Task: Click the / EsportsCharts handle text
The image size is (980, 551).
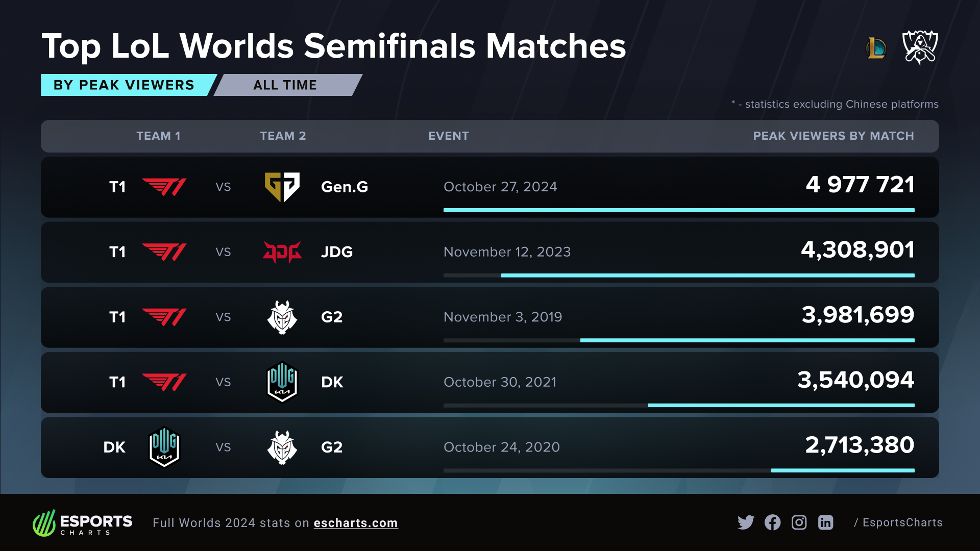Action: pyautogui.click(x=898, y=522)
